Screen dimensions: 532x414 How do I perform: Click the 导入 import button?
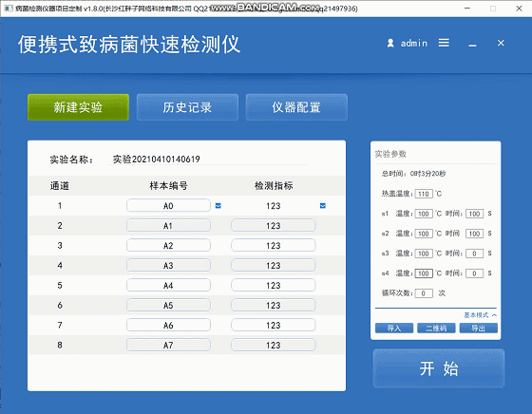click(x=394, y=328)
